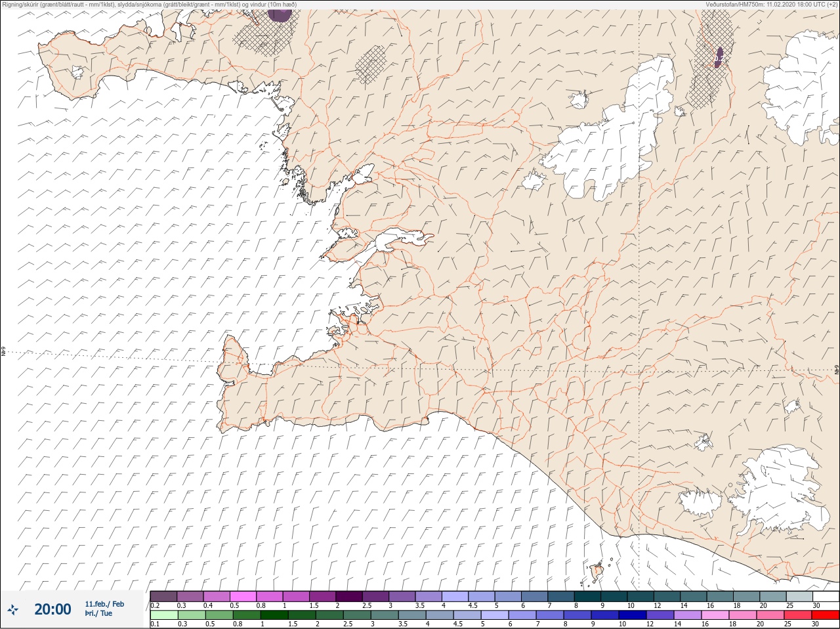This screenshot has width=840, height=629.
Task: Pick the darkest green bottom-row swatch at 1
Action: tap(273, 615)
